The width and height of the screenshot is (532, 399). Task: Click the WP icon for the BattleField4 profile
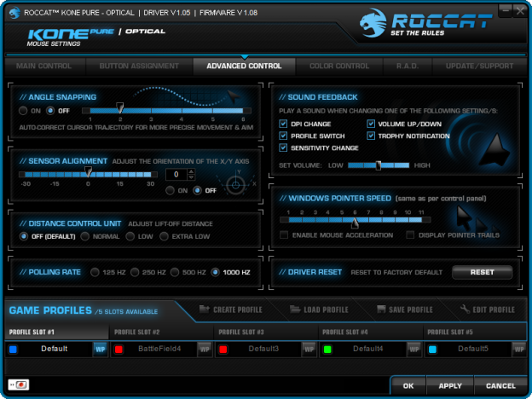pyautogui.click(x=205, y=350)
